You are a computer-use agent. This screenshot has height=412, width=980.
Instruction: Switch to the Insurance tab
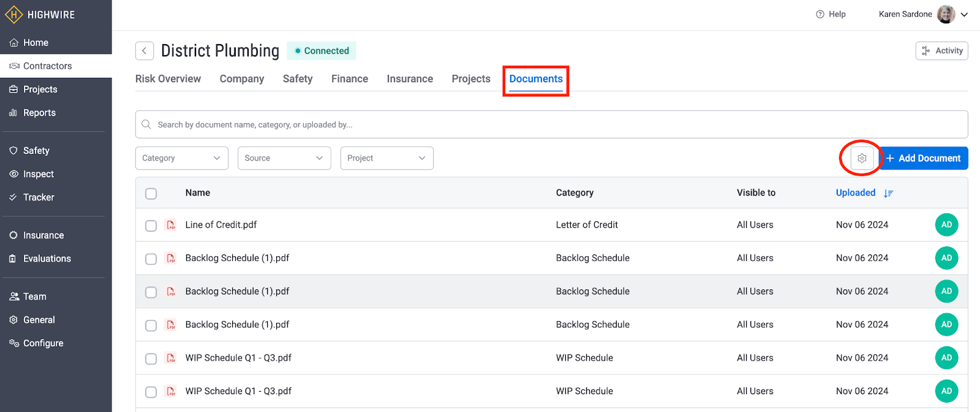click(x=410, y=78)
